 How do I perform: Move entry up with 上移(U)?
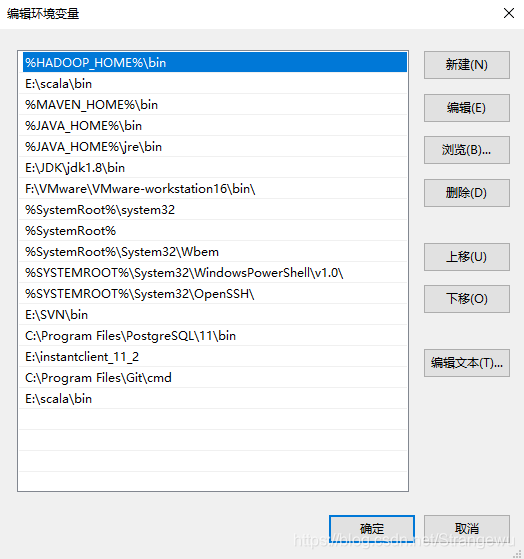(x=467, y=257)
